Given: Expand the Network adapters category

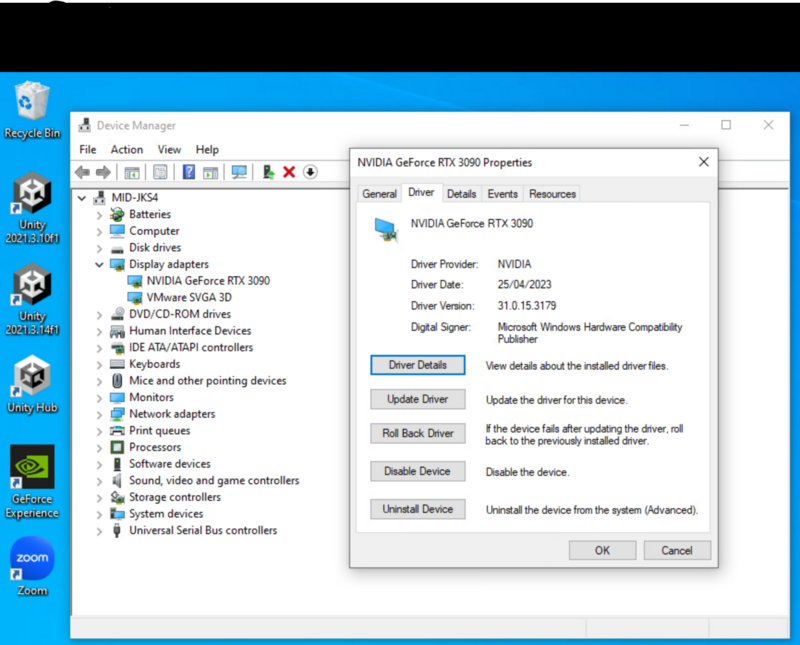Looking at the screenshot, I should point(98,413).
